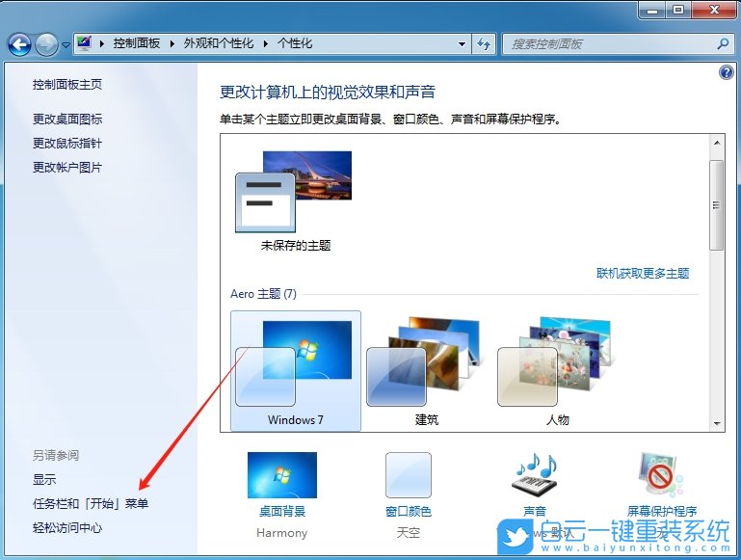
Task: Open 任务栏和「开始」菜单 link
Action: point(91,504)
